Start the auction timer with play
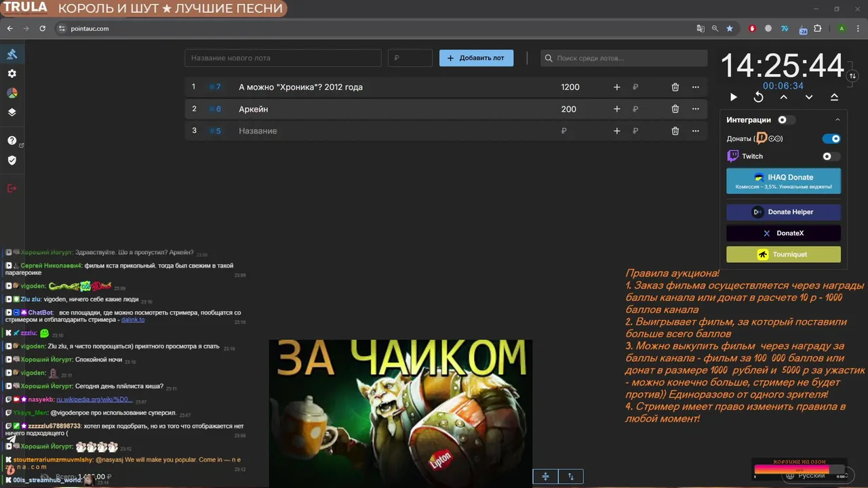This screenshot has width=868, height=488. (733, 98)
